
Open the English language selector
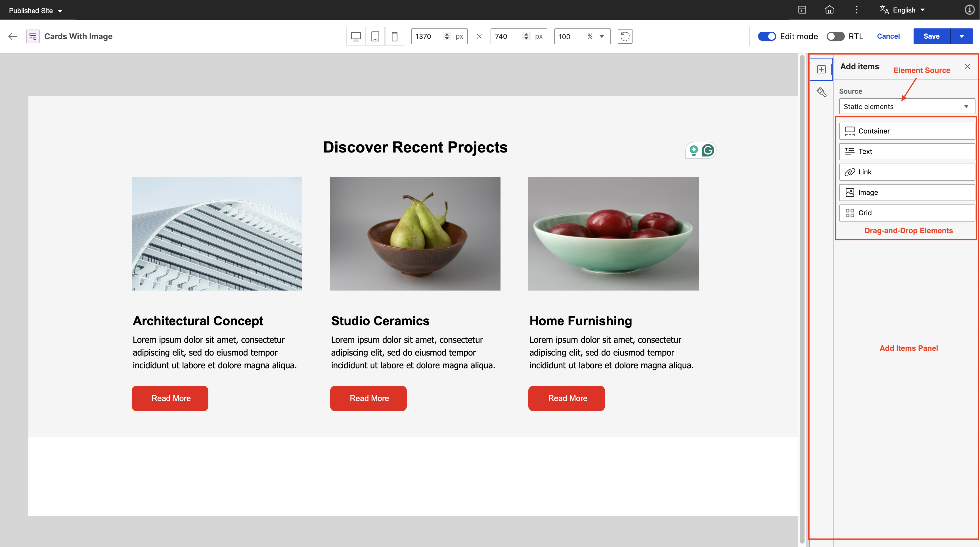902,10
